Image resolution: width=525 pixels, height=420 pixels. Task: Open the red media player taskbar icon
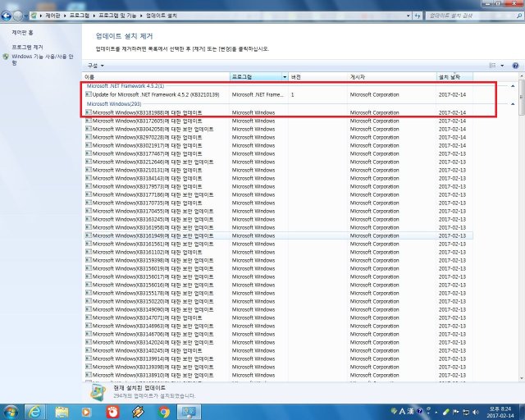point(113,412)
